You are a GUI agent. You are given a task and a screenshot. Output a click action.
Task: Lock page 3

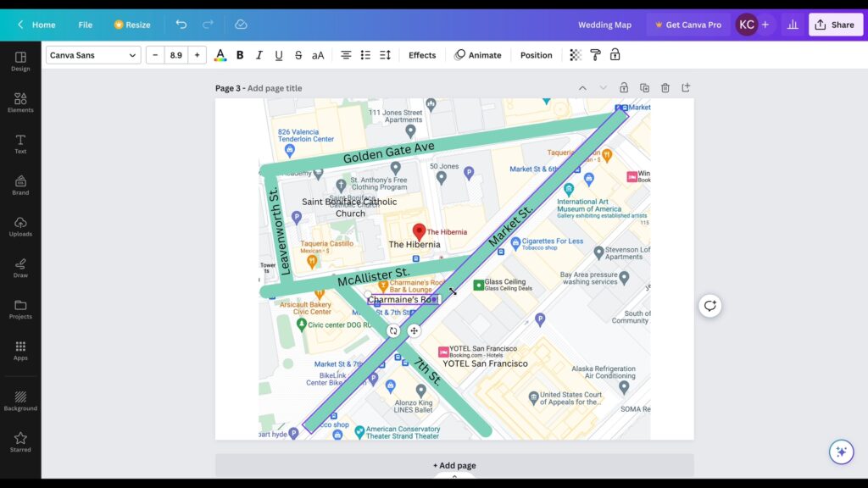coord(624,87)
